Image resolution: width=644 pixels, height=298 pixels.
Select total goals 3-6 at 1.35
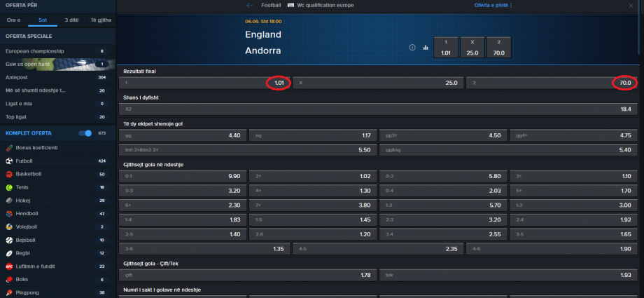(204, 249)
